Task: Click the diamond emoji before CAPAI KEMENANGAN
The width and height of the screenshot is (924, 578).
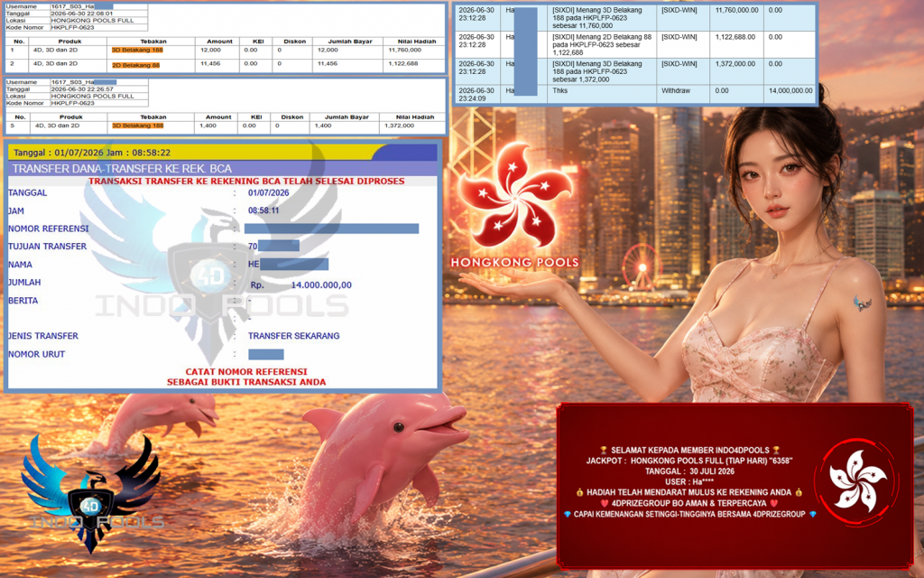Action: click(x=568, y=514)
